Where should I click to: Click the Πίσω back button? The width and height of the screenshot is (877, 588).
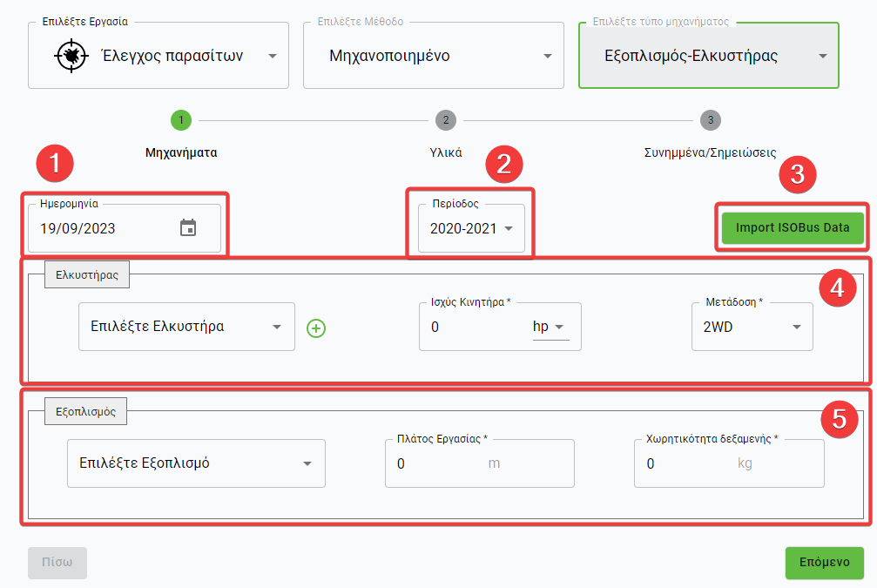pos(57,563)
